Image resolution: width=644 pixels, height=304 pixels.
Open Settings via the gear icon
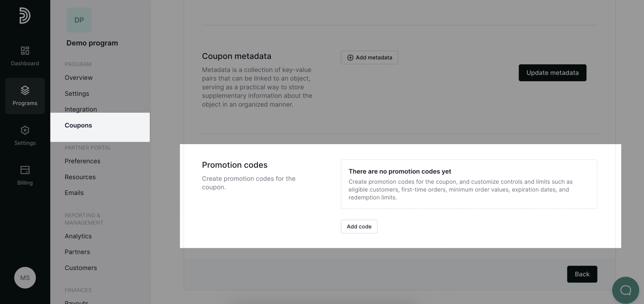pyautogui.click(x=25, y=135)
